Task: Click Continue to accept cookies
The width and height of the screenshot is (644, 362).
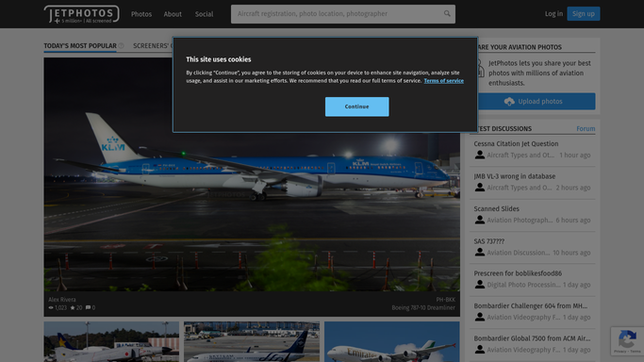Action: click(357, 107)
